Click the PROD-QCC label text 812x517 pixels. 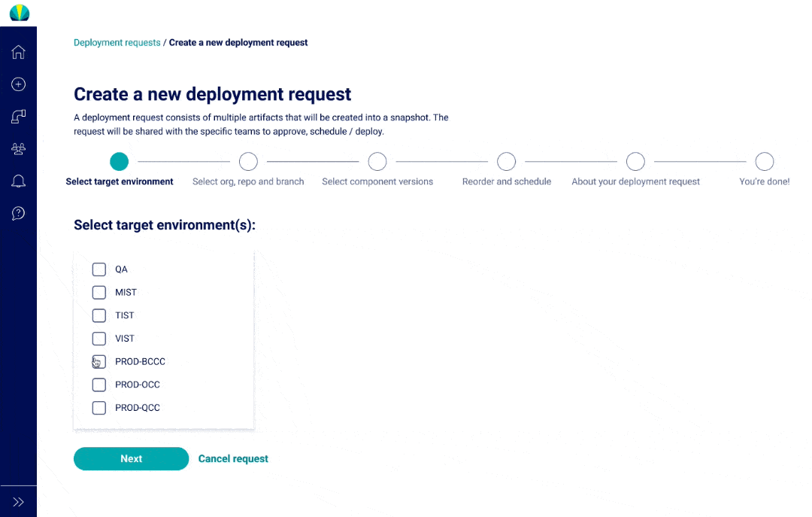pos(138,408)
